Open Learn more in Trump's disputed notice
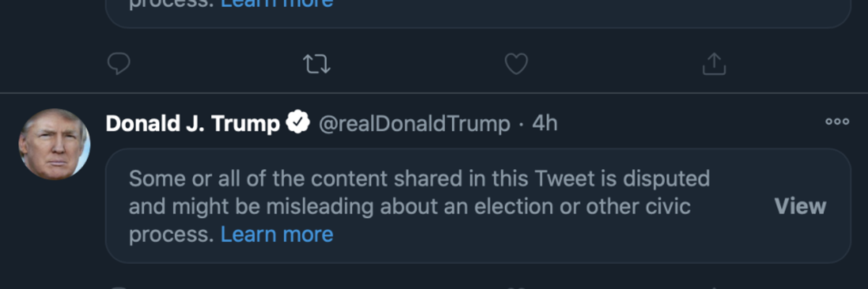Screen dimensions: 868x289 click(276, 234)
